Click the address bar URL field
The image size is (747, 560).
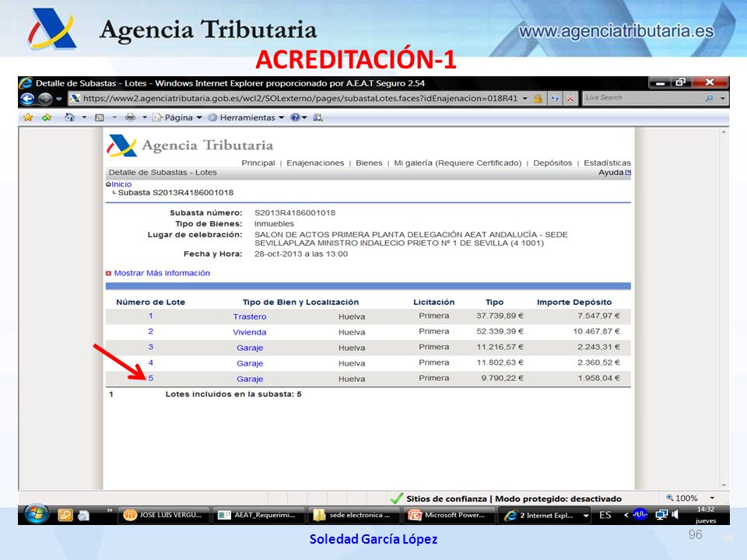[x=300, y=99]
